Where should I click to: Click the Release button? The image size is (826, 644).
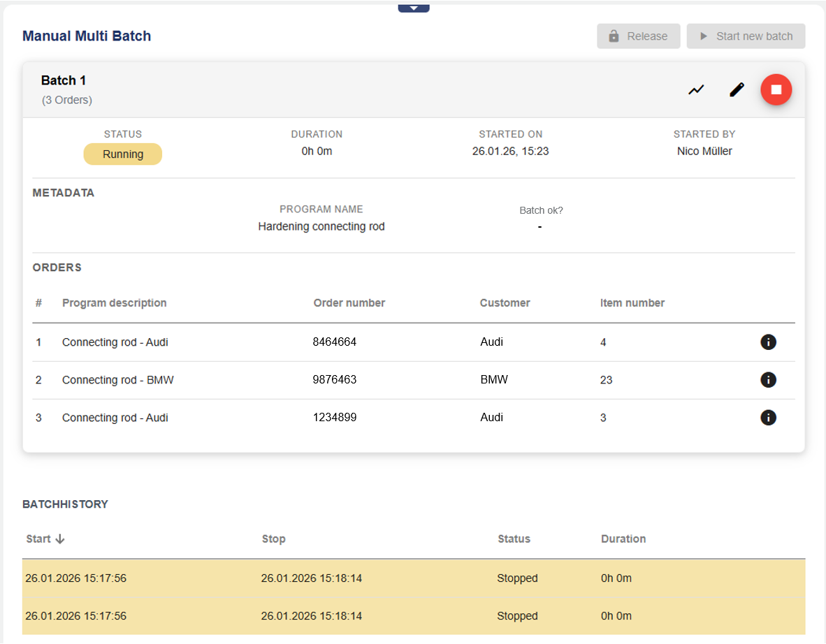(638, 36)
